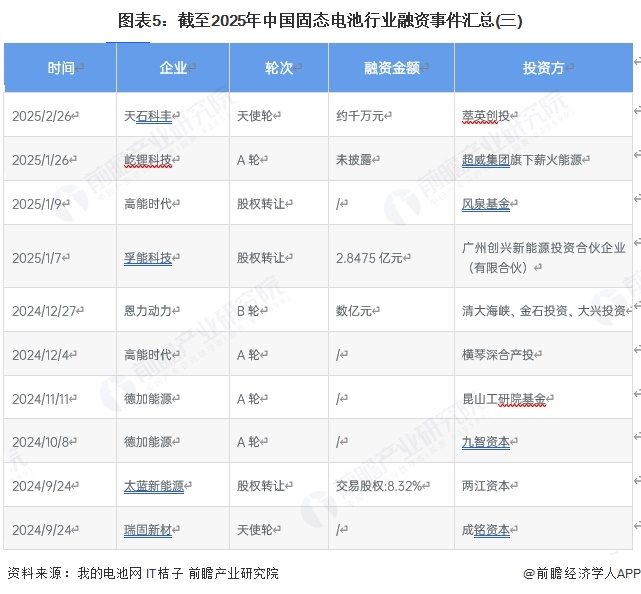Open the 太蓝新能源 company link
The height and width of the screenshot is (594, 641).
click(x=154, y=486)
